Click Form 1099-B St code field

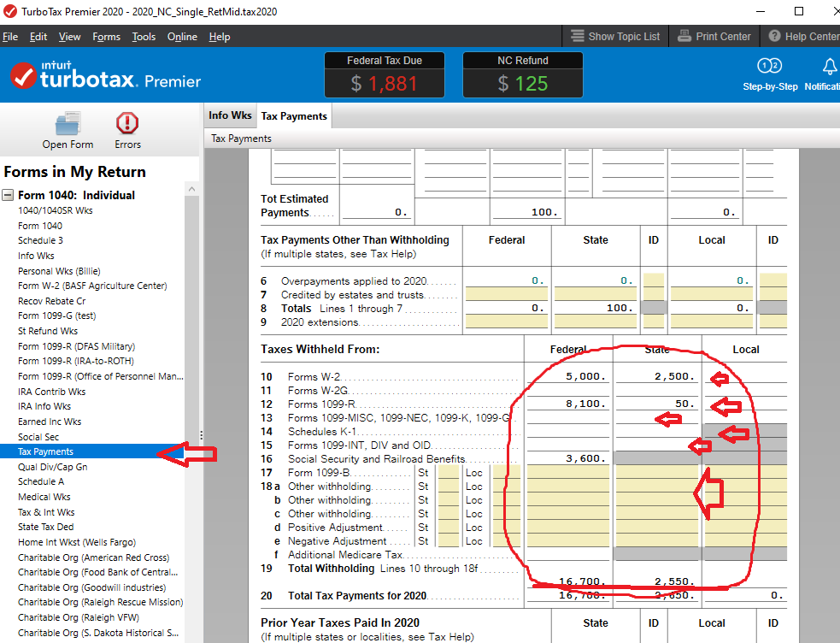click(x=449, y=472)
